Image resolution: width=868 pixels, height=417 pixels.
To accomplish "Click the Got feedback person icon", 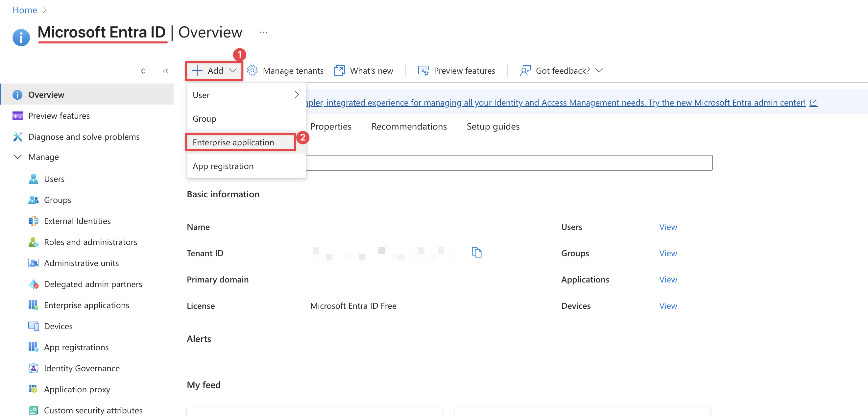I will pos(525,70).
